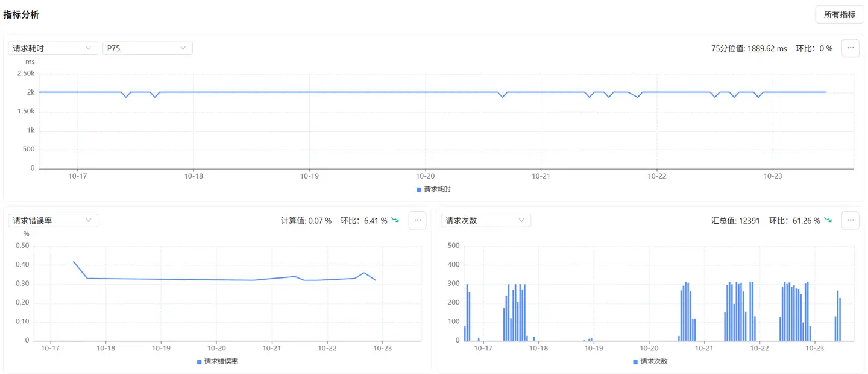The width and height of the screenshot is (868, 374).
Task: Click the rightmost request count bars after 10-23
Action: coord(838,314)
